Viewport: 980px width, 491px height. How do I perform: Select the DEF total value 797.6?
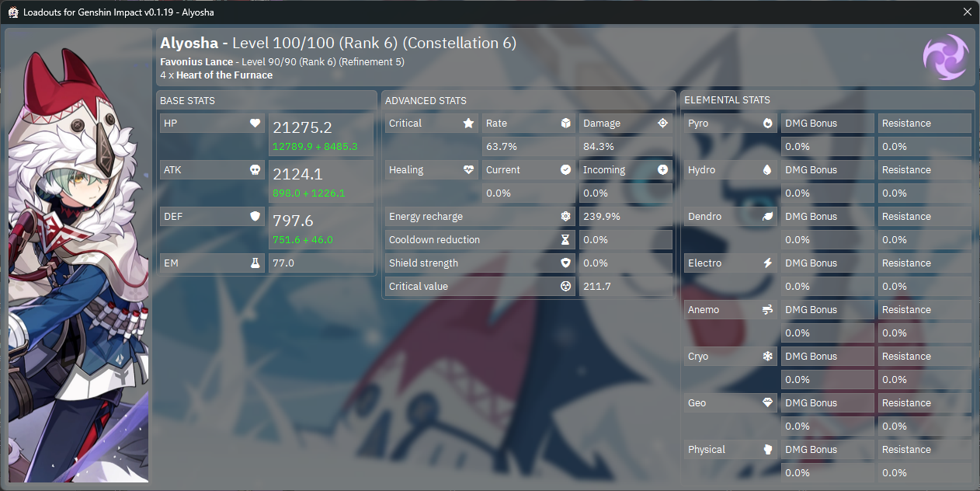click(x=293, y=221)
